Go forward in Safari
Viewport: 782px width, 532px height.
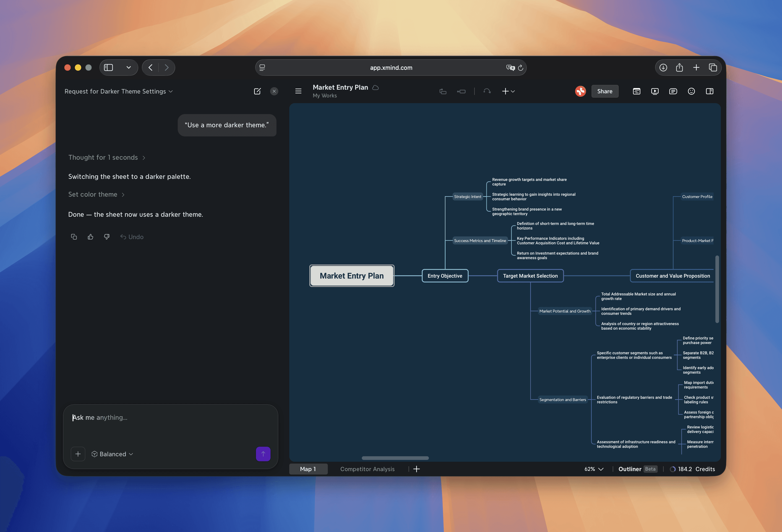pos(167,68)
